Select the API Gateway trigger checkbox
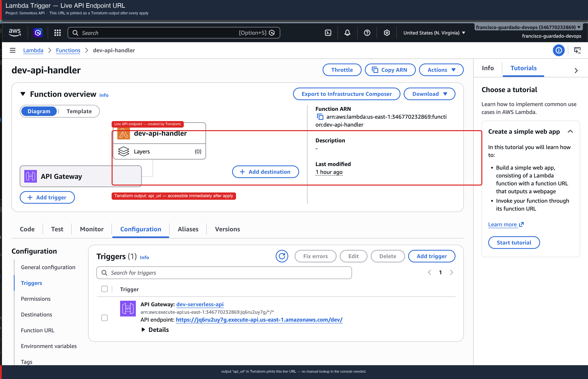 pyautogui.click(x=104, y=318)
